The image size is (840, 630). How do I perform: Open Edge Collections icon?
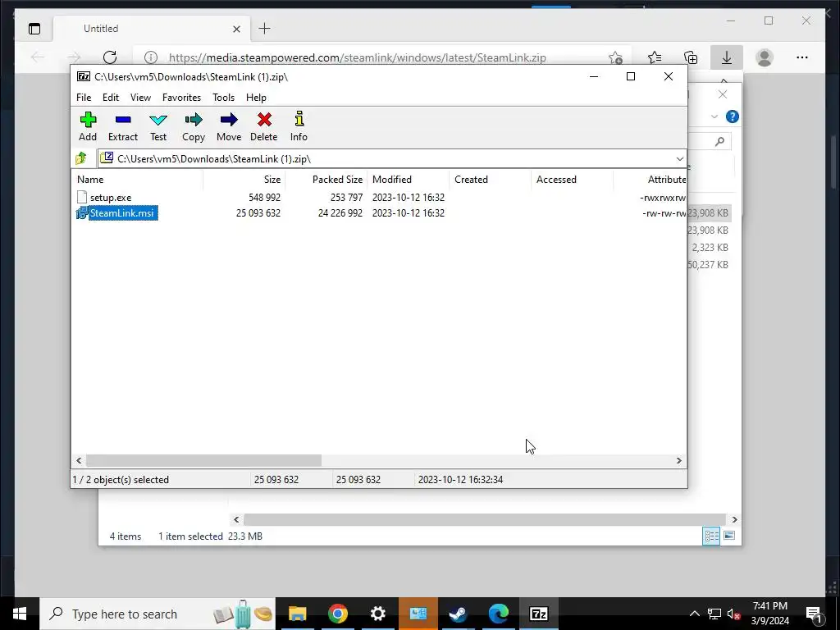pos(691,57)
